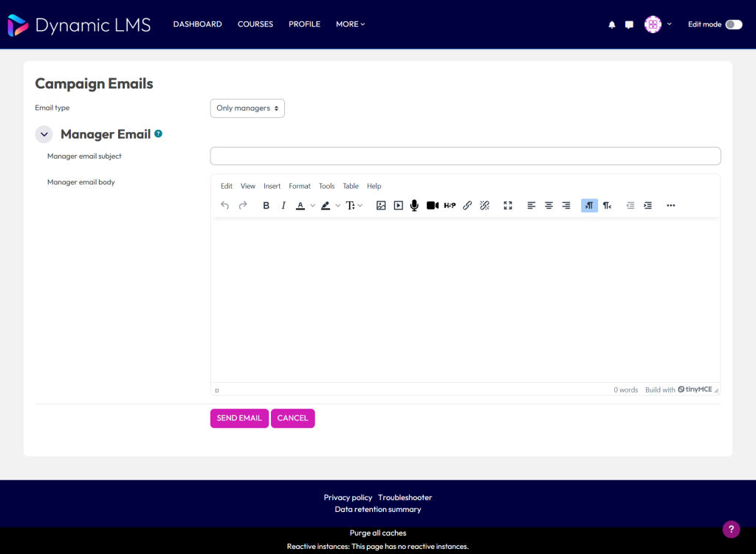Go to DASHBOARD in top navigation
Image resolution: width=756 pixels, height=554 pixels.
[198, 24]
